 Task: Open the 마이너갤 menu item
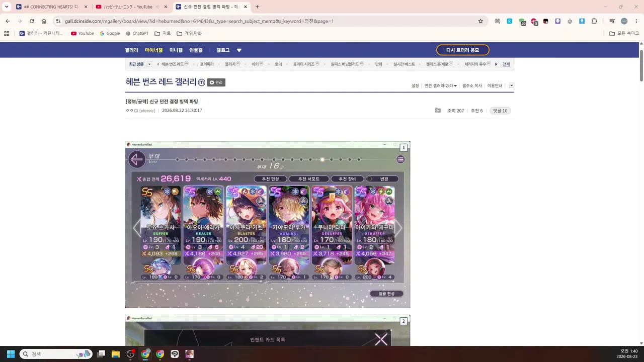click(x=153, y=50)
